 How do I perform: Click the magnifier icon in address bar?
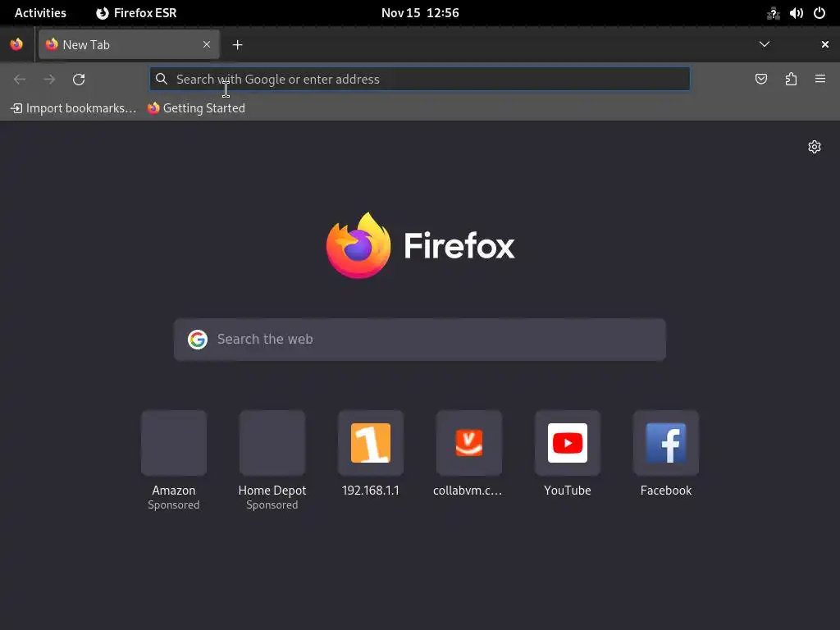pyautogui.click(x=162, y=80)
